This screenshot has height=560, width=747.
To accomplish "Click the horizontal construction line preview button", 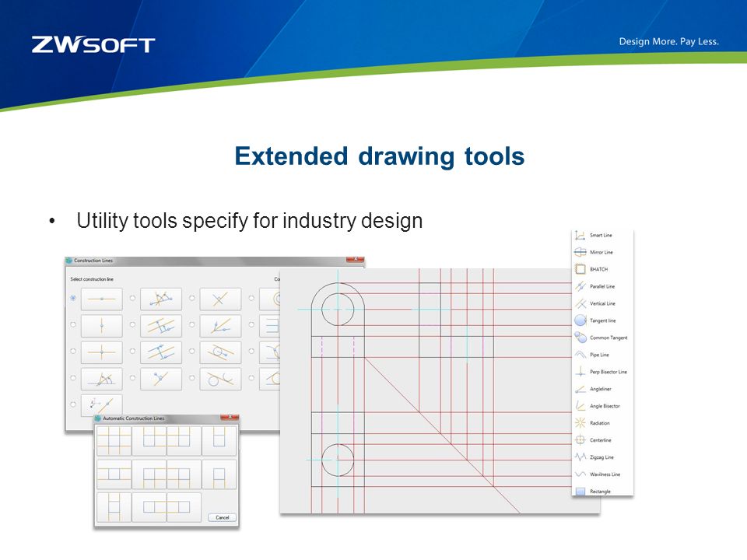I will 101,299.
